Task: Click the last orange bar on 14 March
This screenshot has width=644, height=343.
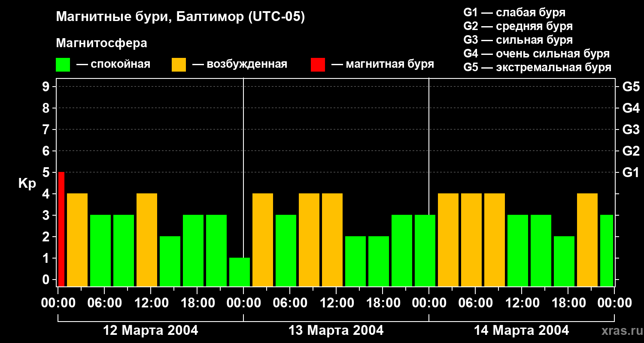Action: click(587, 240)
